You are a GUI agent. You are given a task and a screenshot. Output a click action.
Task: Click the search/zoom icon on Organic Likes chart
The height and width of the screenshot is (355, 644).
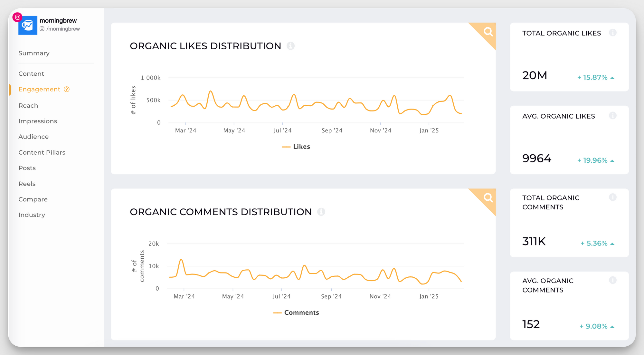(x=488, y=32)
